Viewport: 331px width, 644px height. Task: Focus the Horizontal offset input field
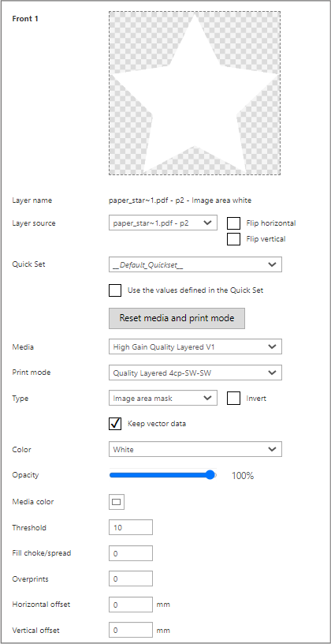131,605
